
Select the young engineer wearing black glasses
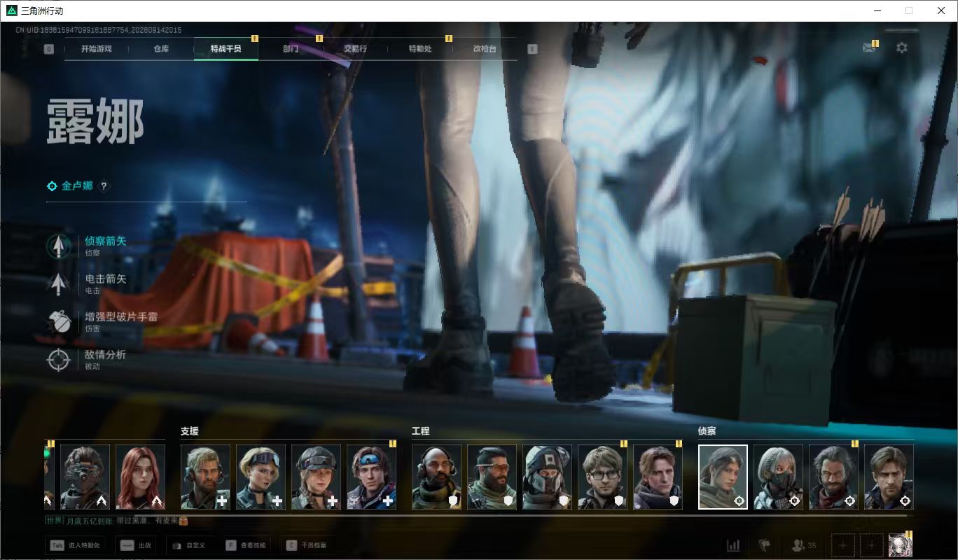[602, 477]
